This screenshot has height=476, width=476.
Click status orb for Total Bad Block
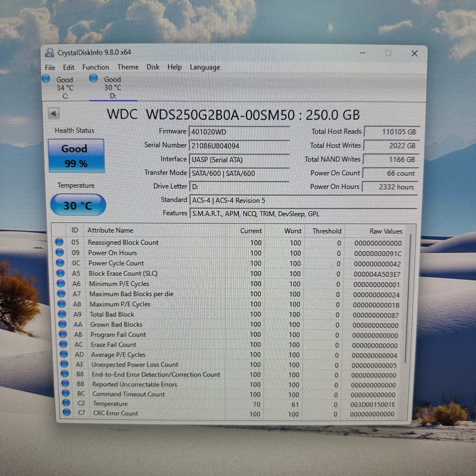coord(62,314)
